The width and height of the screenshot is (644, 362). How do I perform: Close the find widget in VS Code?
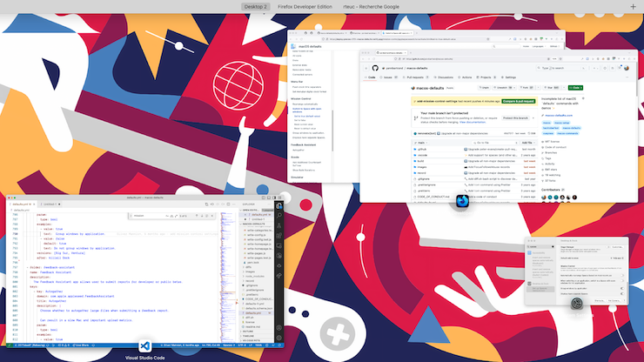click(x=212, y=216)
